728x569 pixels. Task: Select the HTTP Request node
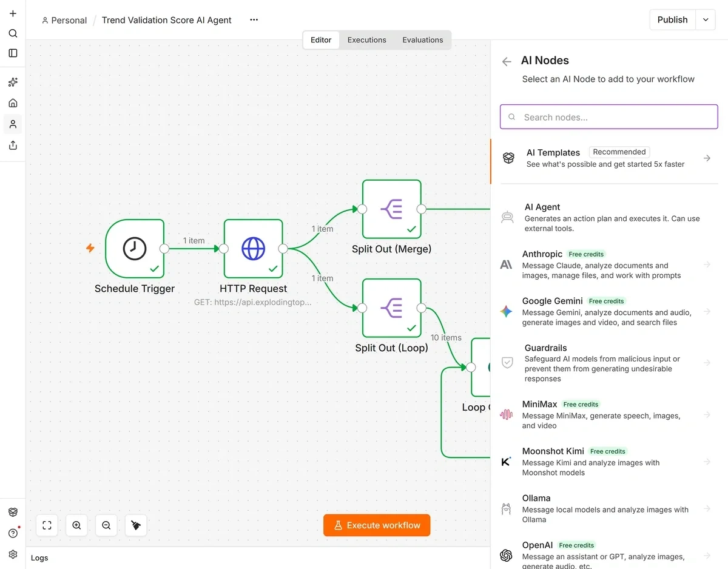[254, 249]
